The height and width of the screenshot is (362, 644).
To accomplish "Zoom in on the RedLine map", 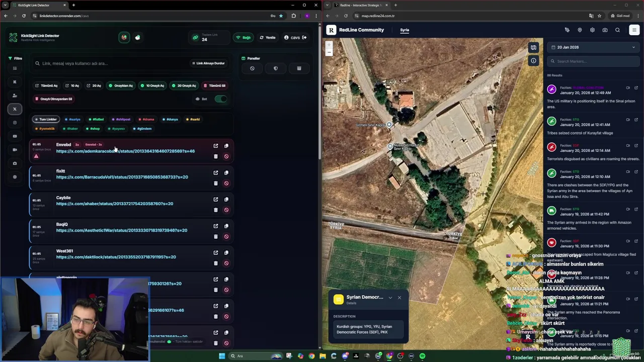I will (329, 45).
